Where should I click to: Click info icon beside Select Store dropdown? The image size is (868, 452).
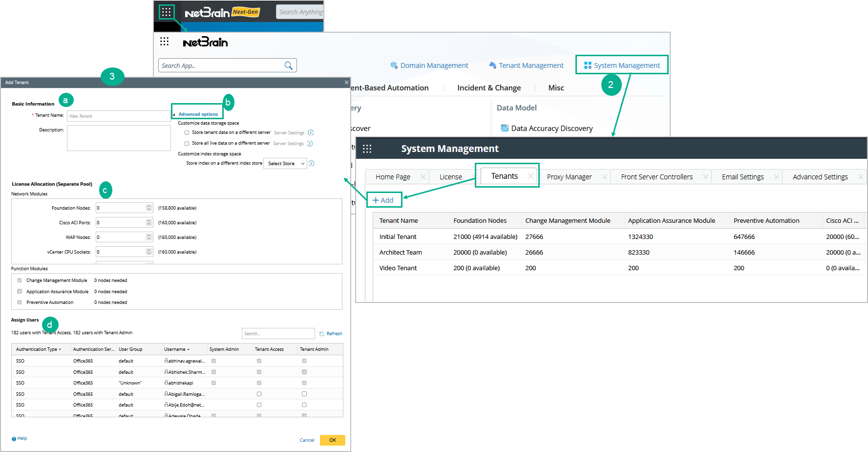[x=312, y=164]
